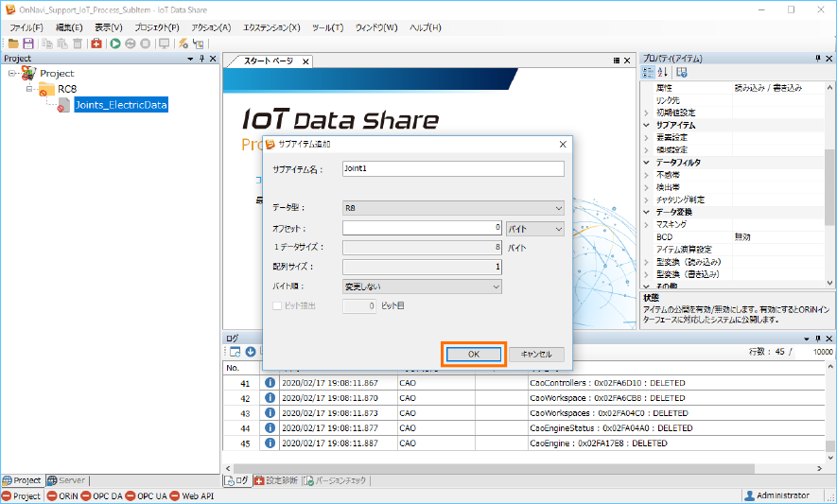
Task: Click the サブアイテム名 text field containing Joint1
Action: [453, 169]
